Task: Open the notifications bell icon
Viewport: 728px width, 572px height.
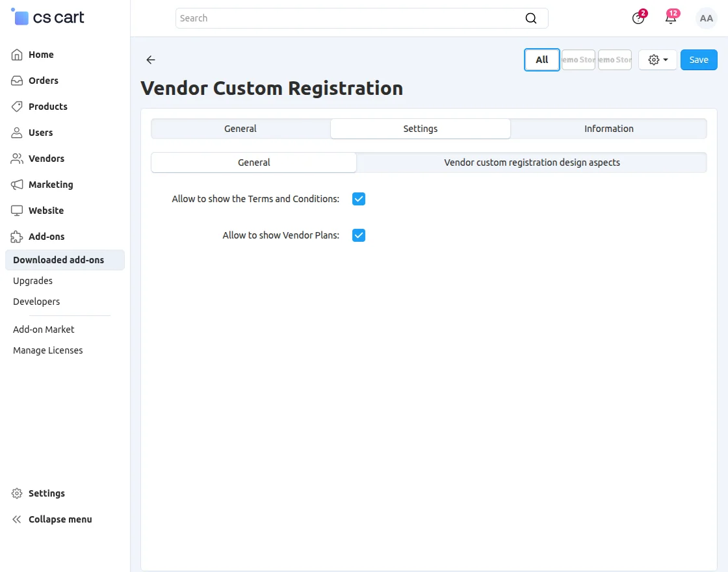Action: click(x=671, y=18)
